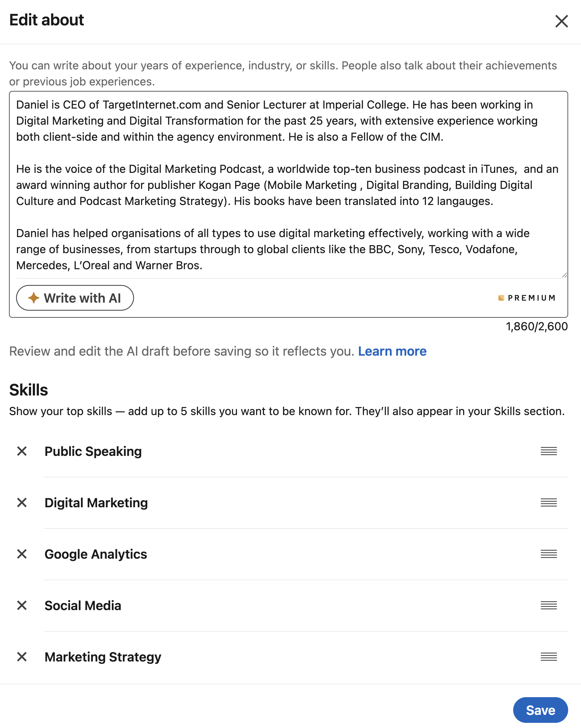Screen dimensions: 581x728
Task: Remove the Public Speaking skill
Action: [22, 451]
